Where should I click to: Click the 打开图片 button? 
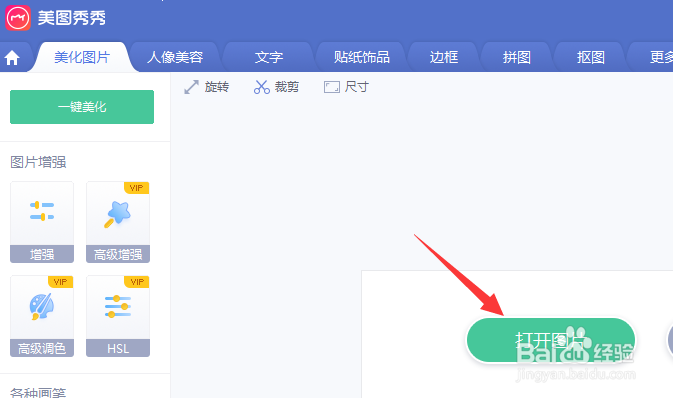(551, 340)
